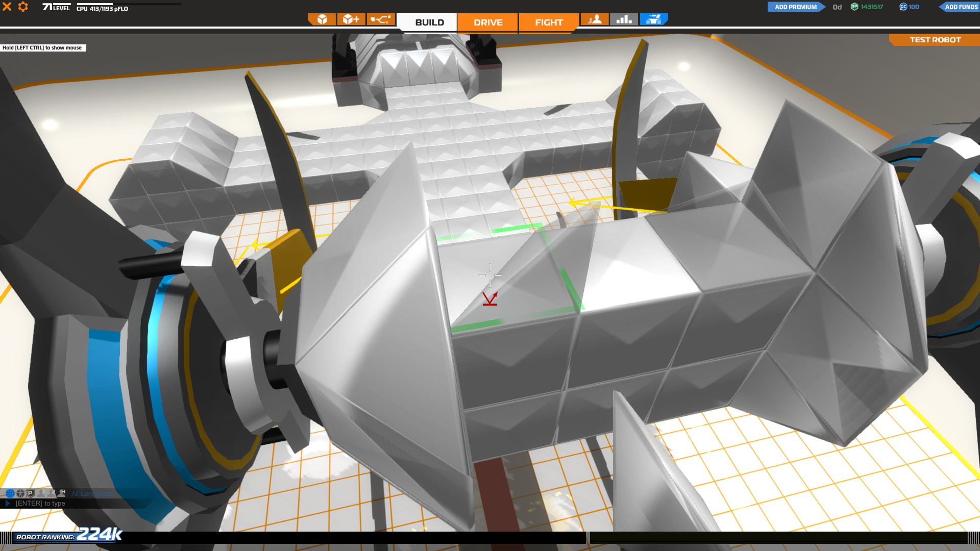Click the orange X close icon
The image size is (980, 551).
click(x=7, y=7)
